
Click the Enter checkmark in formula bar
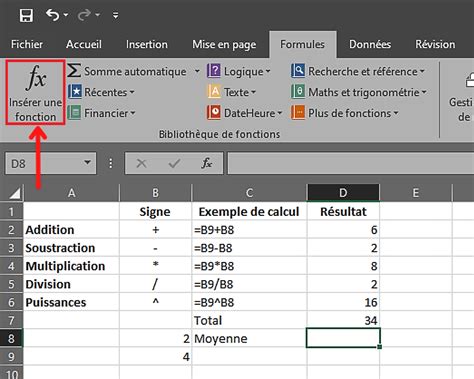(x=174, y=163)
